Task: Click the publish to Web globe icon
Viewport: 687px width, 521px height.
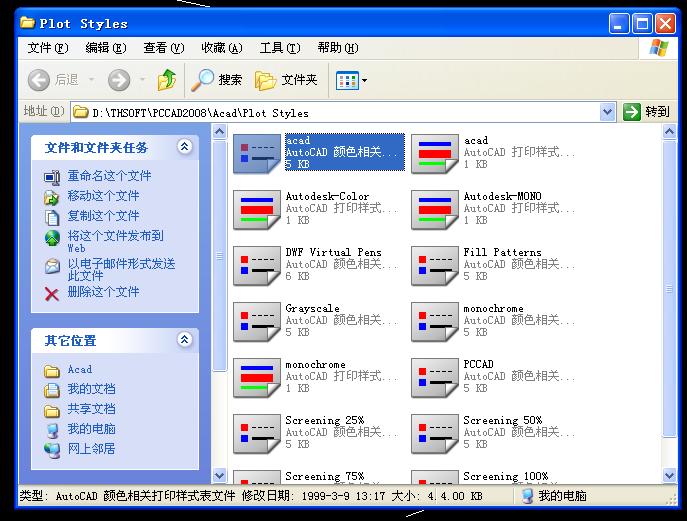Action: (52, 238)
